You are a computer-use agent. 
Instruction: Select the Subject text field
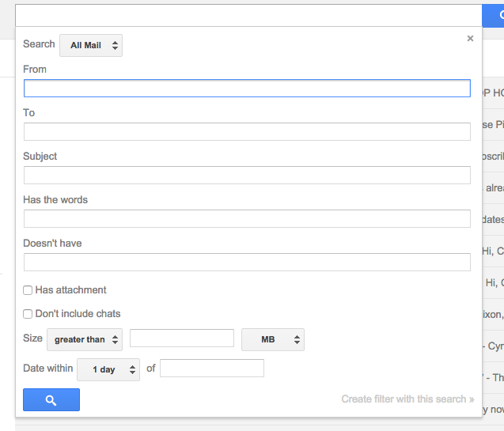pos(247,175)
